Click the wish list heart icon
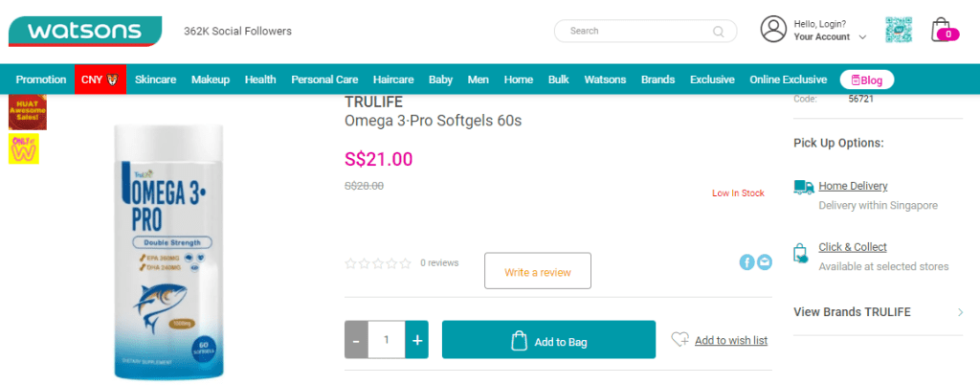This screenshot has width=980, height=385. [x=680, y=340]
